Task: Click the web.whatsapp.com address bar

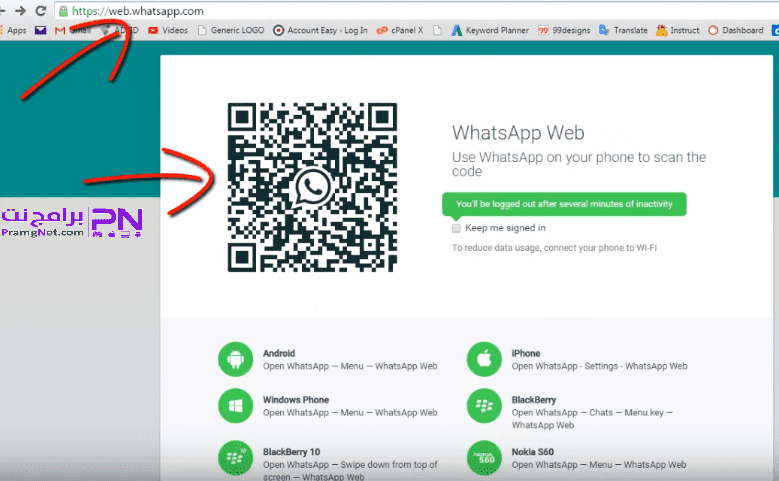Action: coord(417,11)
